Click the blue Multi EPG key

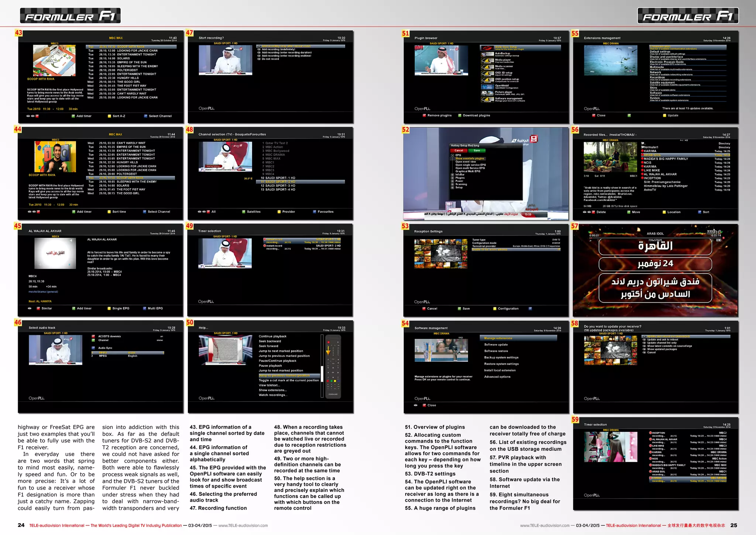[144, 308]
